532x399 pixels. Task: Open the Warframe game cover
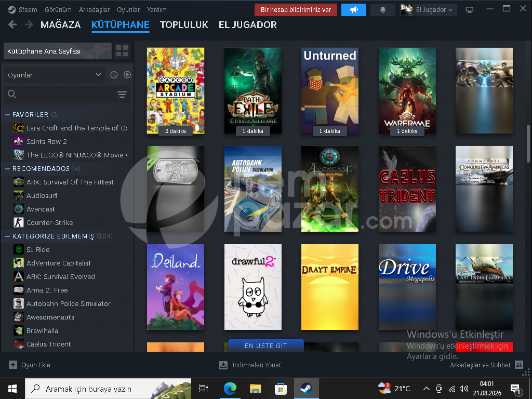click(x=407, y=90)
